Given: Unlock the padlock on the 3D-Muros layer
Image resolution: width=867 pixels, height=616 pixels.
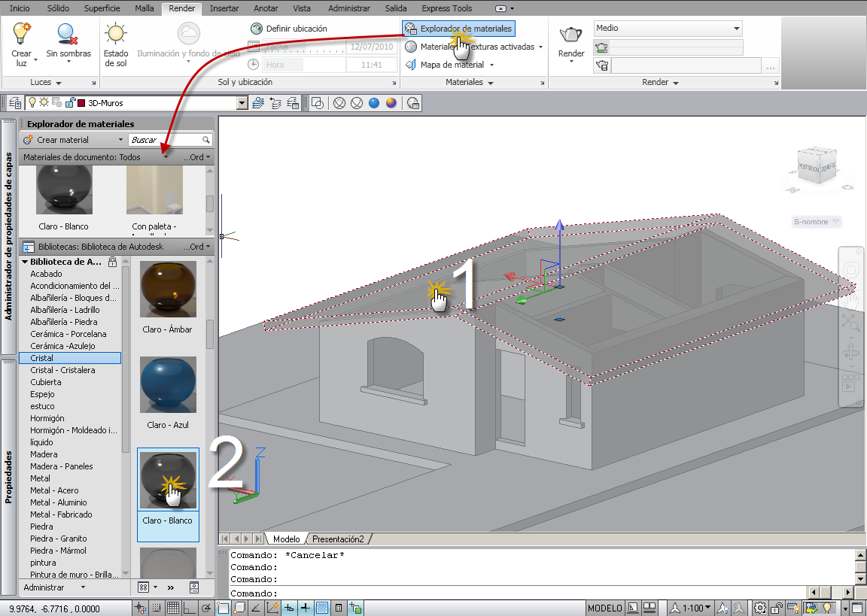Looking at the screenshot, I should pos(68,103).
